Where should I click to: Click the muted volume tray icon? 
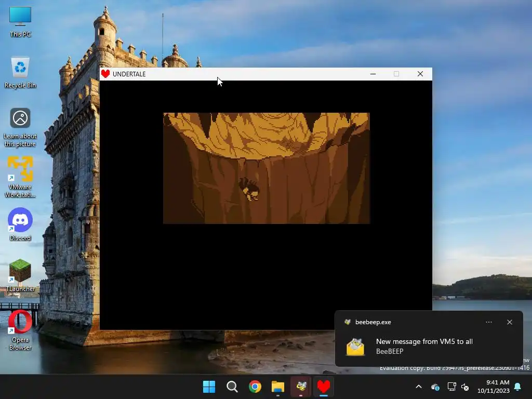tap(465, 387)
